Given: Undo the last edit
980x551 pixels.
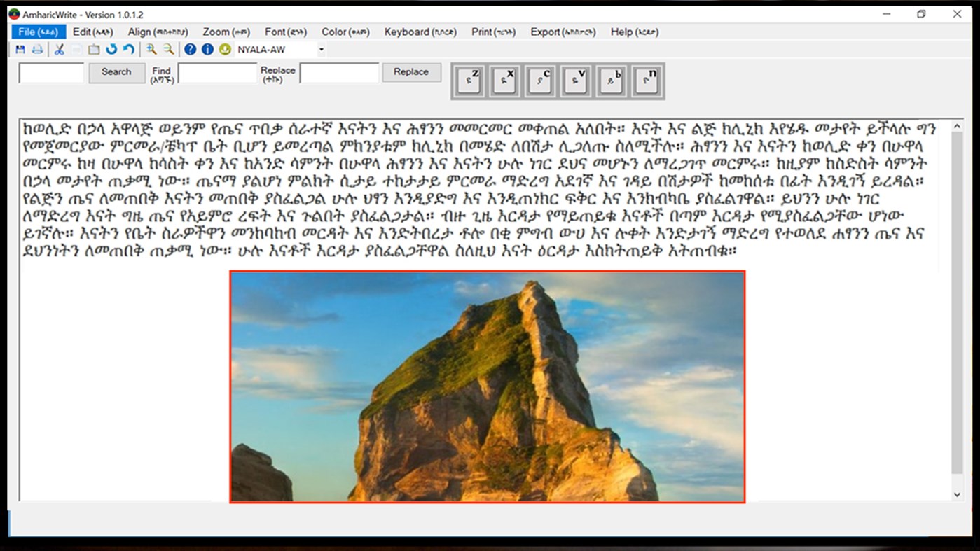Looking at the screenshot, I should [x=113, y=49].
